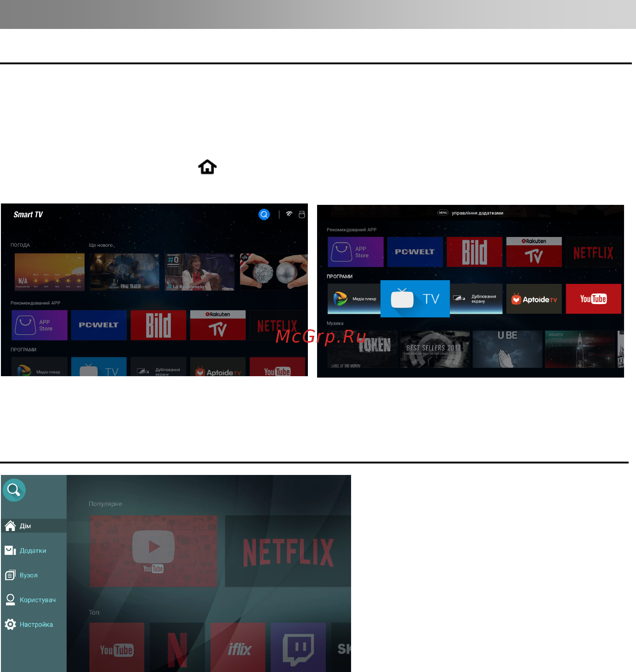Open the UBE praying hands music tile
This screenshot has width=636, height=672.
pos(507,350)
